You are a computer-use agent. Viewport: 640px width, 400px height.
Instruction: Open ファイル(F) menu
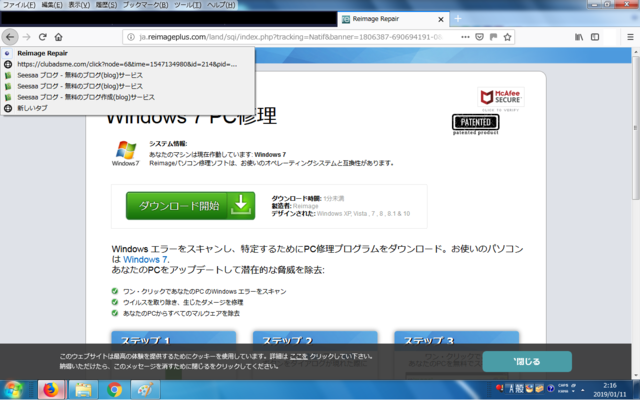pos(19,5)
